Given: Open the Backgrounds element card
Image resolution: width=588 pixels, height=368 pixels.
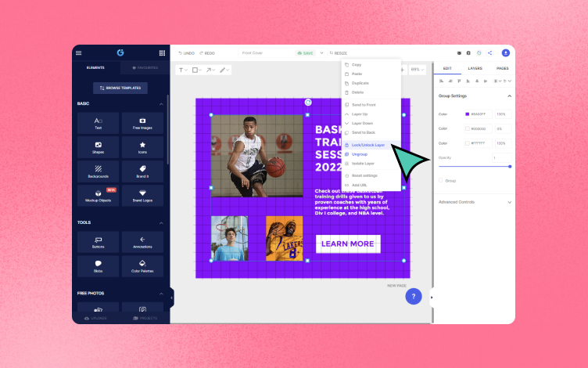Looking at the screenshot, I should click(x=99, y=171).
